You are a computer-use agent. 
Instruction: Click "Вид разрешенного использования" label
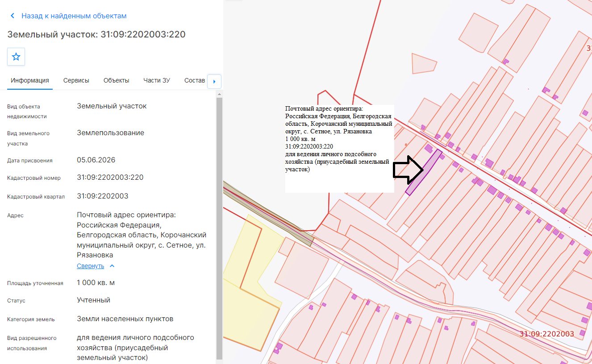(32, 343)
